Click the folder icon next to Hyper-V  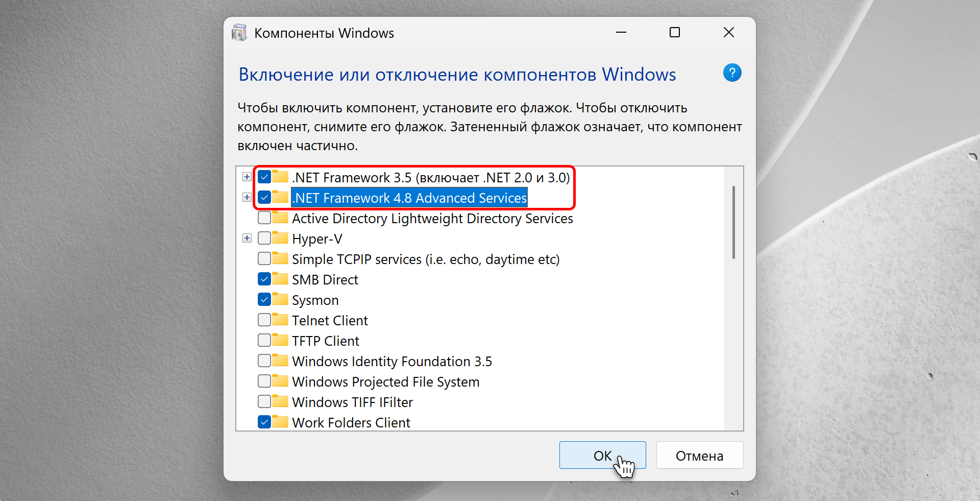(x=280, y=238)
